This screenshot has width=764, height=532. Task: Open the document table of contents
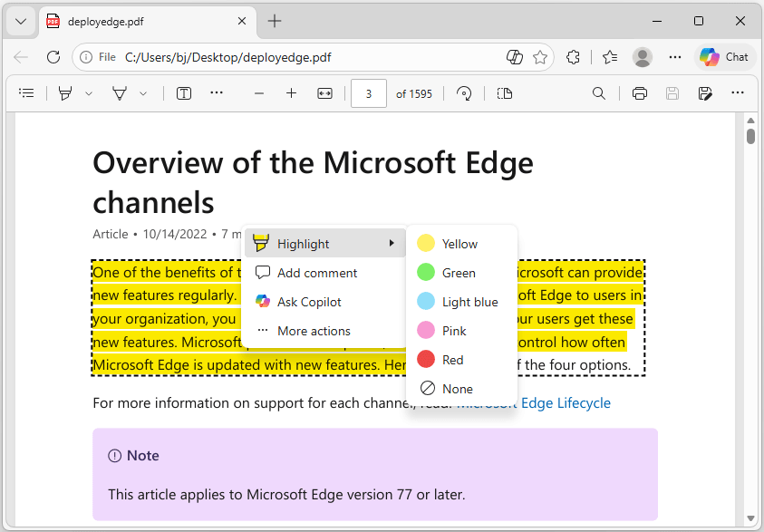(x=26, y=92)
